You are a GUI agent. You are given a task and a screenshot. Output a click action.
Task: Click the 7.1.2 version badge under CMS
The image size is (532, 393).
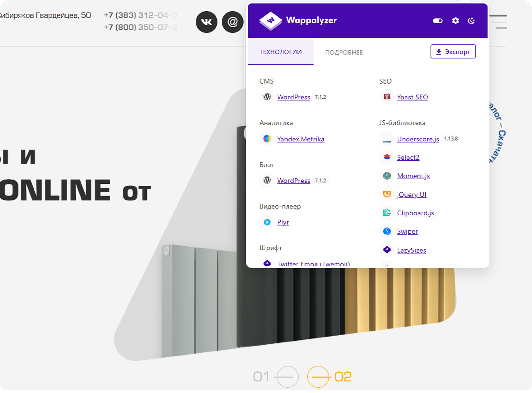pos(320,97)
